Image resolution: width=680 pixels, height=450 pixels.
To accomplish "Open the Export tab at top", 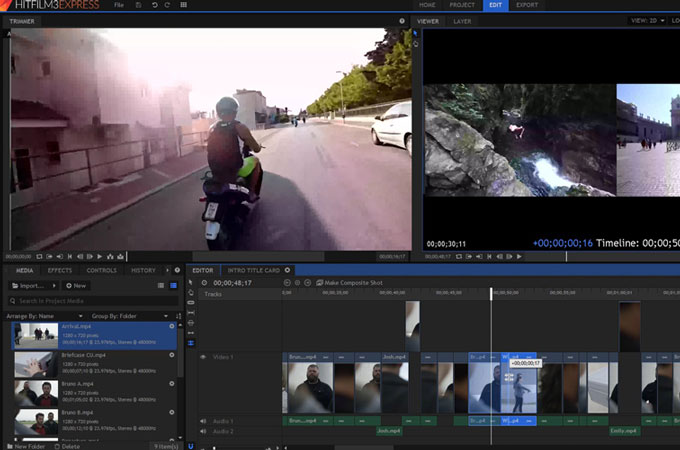I will pos(526,5).
